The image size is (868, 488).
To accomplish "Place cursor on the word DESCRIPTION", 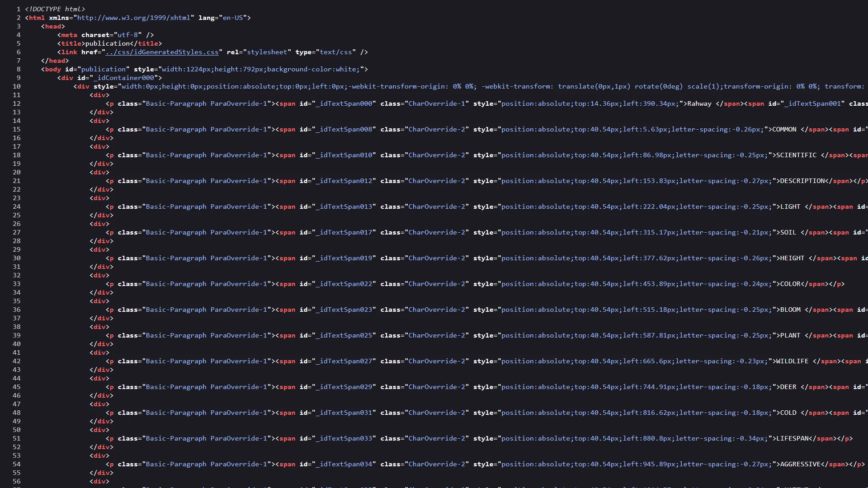I will [x=802, y=181].
